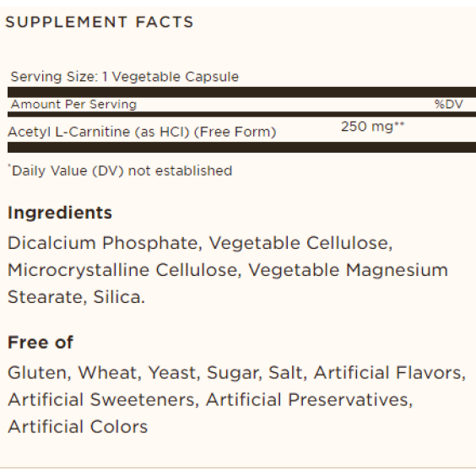Click the Amount Per Serving label

click(73, 105)
